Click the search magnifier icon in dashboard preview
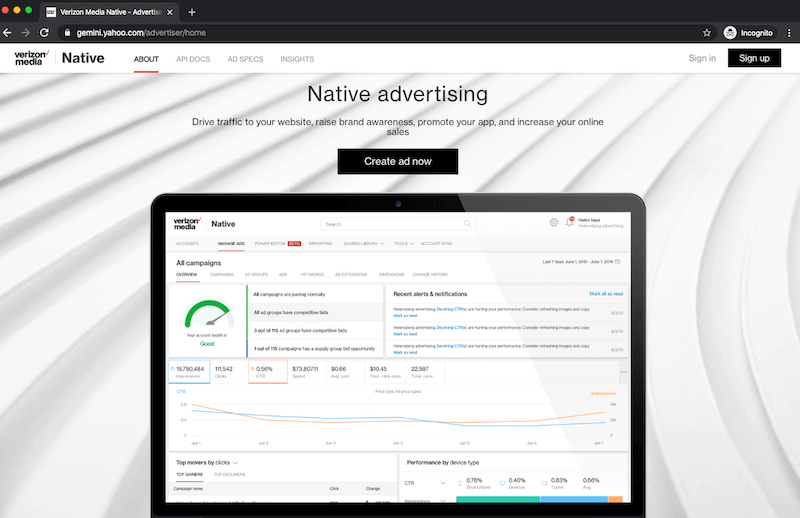The width and height of the screenshot is (800, 518). click(x=467, y=224)
